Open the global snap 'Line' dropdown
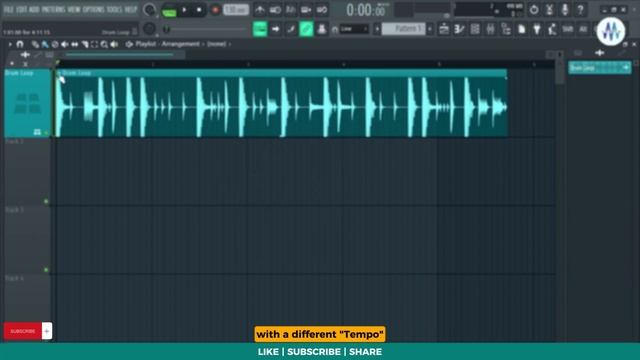This screenshot has height=360, width=640. click(x=353, y=29)
